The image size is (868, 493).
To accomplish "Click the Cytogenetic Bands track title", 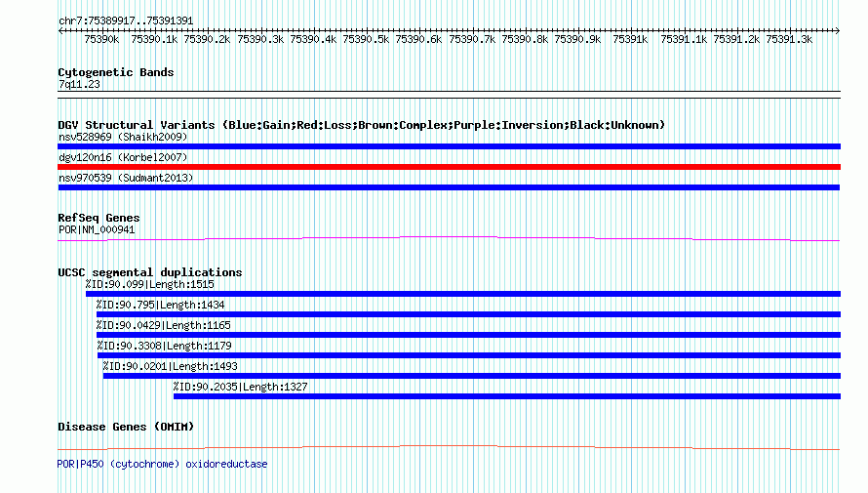I will pyautogui.click(x=116, y=72).
